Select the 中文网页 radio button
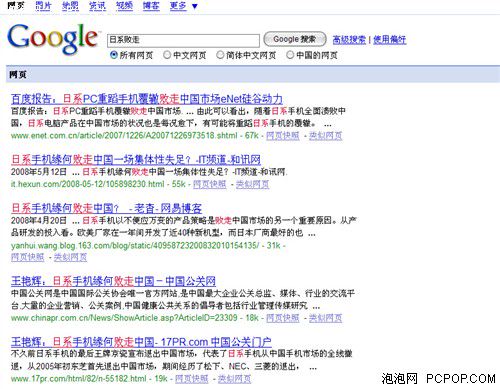This screenshot has width=500, height=389. point(167,55)
